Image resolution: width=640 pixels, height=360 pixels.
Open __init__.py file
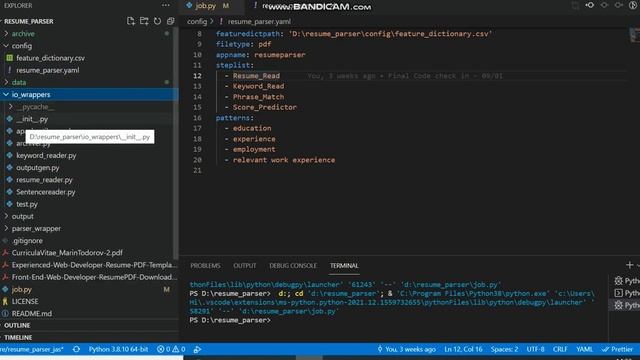point(32,119)
